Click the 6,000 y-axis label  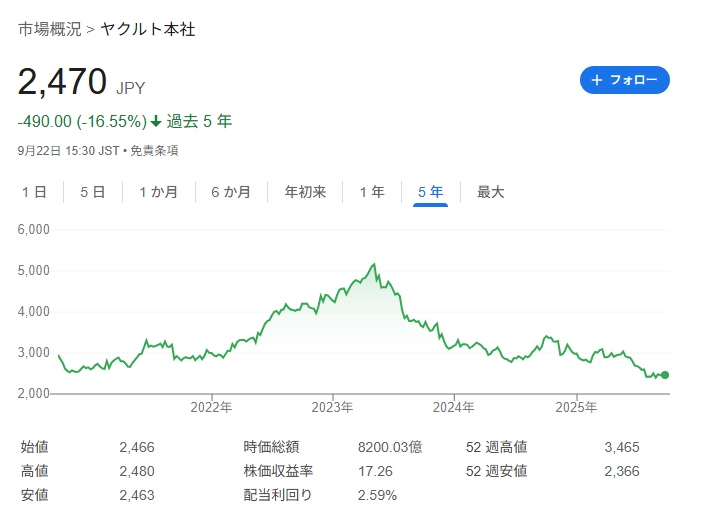[34, 229]
